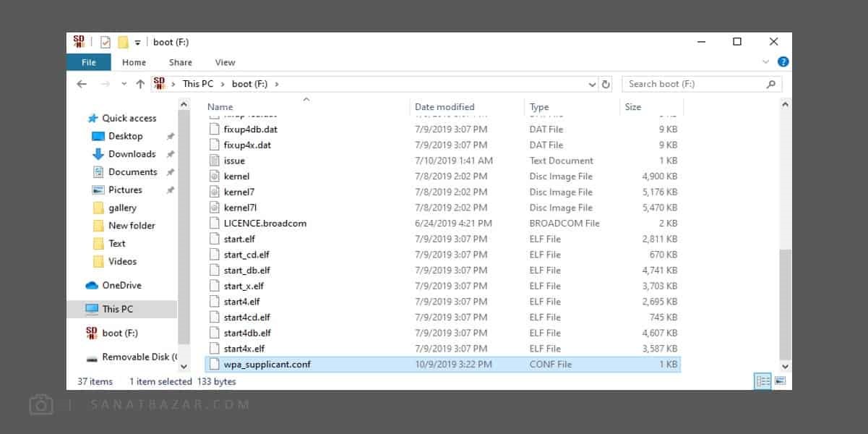Click boot (F:) breadcrumb in address bar
The width and height of the screenshot is (868, 434).
pyautogui.click(x=249, y=84)
